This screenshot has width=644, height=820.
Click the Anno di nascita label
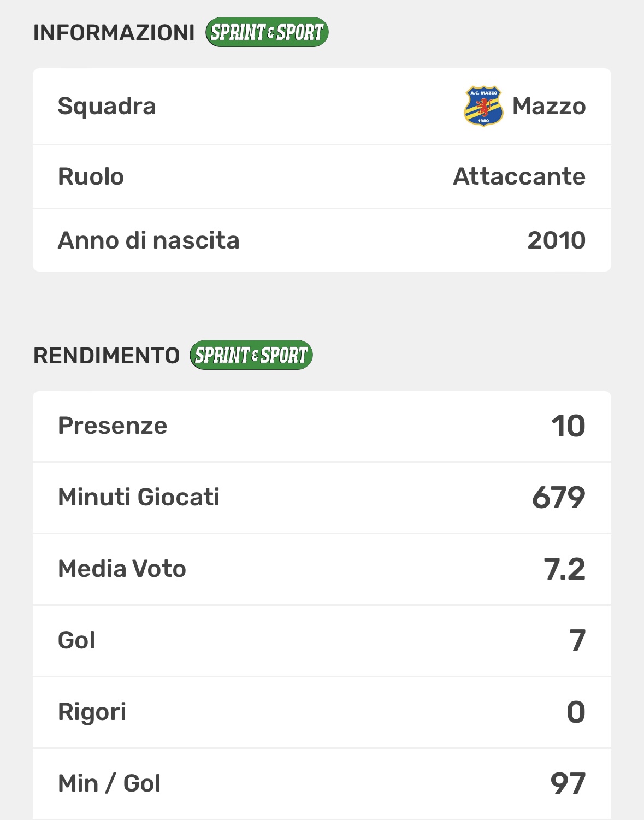click(149, 240)
